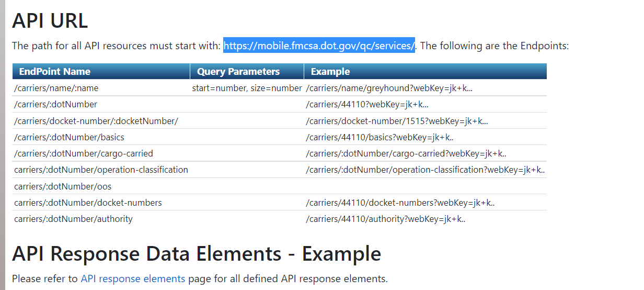
Task: Click the start=number, size=number parameters cell
Action: point(247,88)
